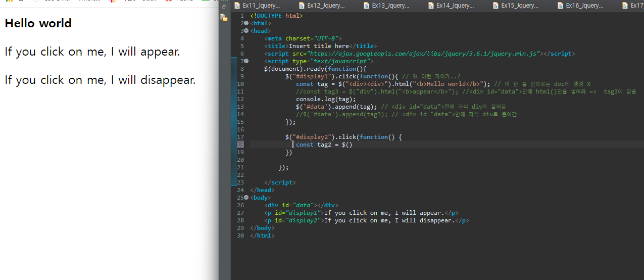The width and height of the screenshot is (644, 280).
Task: Click the closing </script> tag
Action: 280,182
